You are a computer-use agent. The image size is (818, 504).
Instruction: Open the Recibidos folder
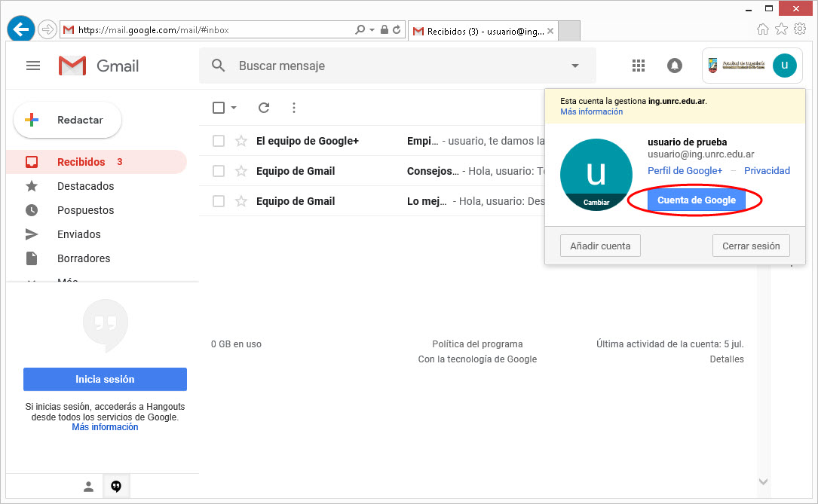(97, 161)
